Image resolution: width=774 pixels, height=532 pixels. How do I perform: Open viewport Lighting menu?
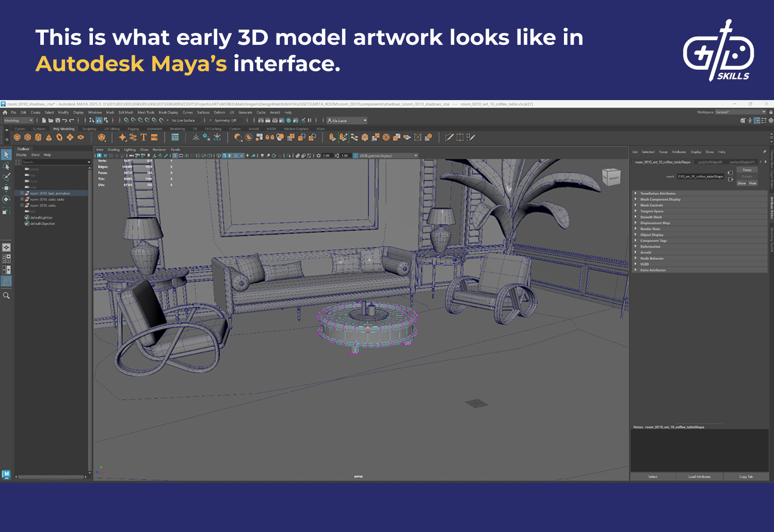[130, 150]
